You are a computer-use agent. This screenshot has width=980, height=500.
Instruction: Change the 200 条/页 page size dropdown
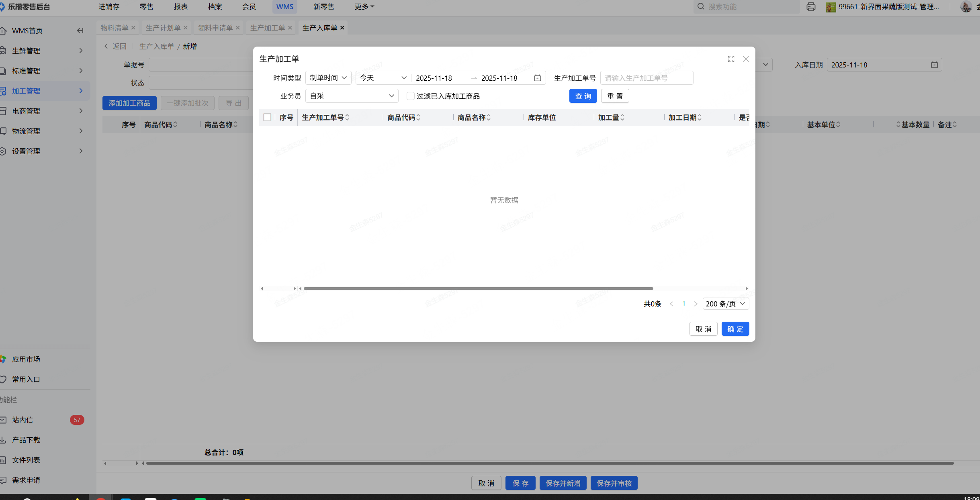coord(725,304)
